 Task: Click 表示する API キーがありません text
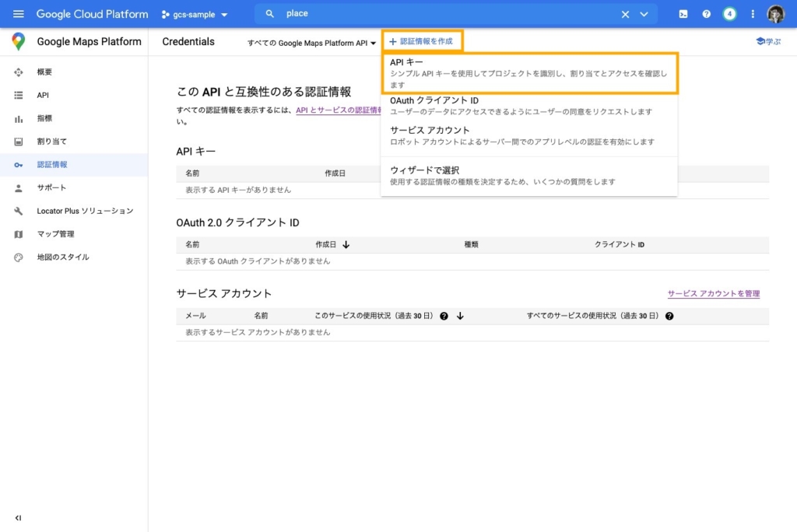pos(238,190)
